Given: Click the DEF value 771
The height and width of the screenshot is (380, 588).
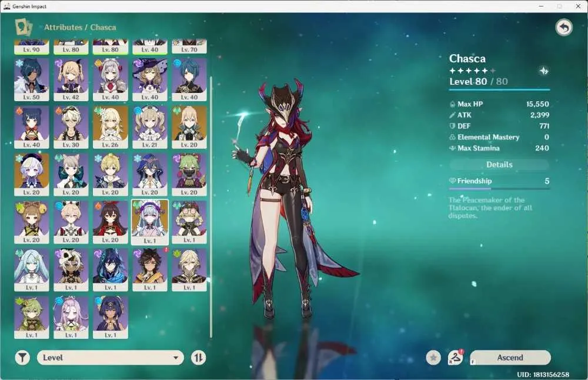Looking at the screenshot, I should (x=544, y=126).
